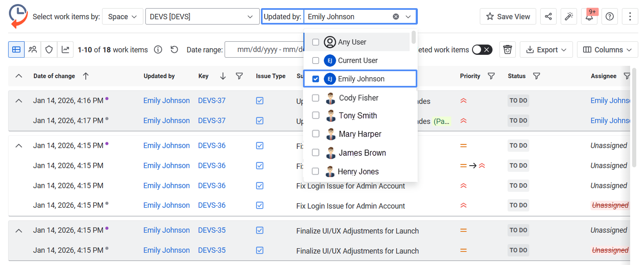Open notifications bell with 9+ badge
Viewport: 644px width, 265px height.
point(589,17)
